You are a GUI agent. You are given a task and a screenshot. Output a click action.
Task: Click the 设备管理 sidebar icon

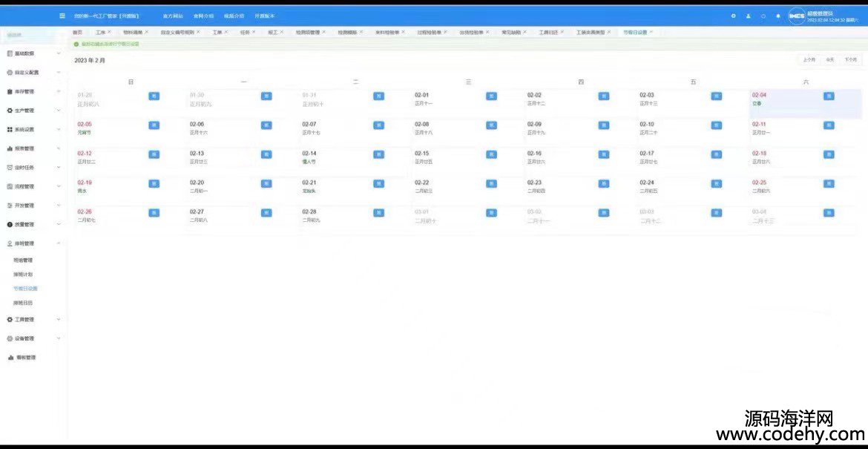(x=10, y=338)
